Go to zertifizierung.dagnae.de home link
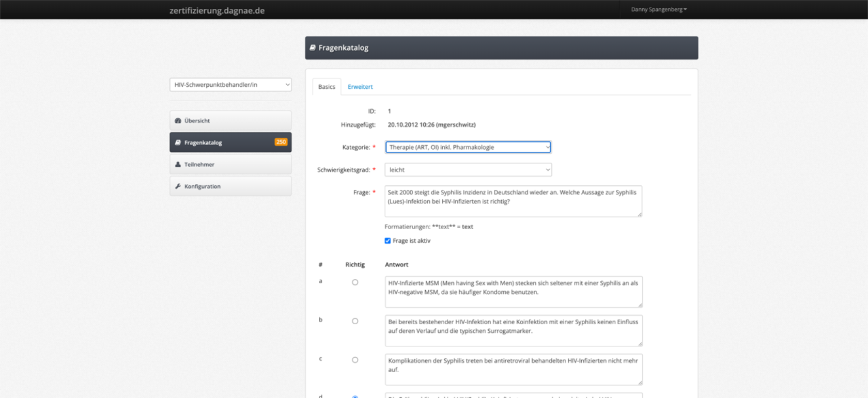The image size is (868, 398). click(217, 10)
